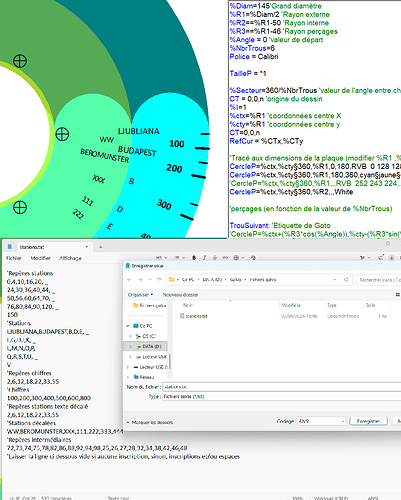The height and width of the screenshot is (500, 401).
Task: Open the table dropdown in Notepad toolbar
Action: [x=238, y=257]
